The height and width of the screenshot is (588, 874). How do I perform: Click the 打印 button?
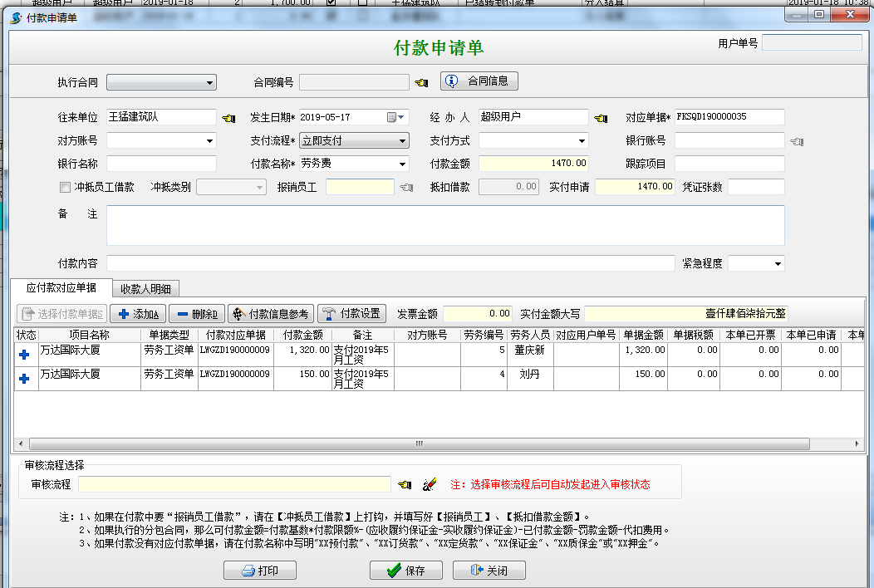pos(259,571)
